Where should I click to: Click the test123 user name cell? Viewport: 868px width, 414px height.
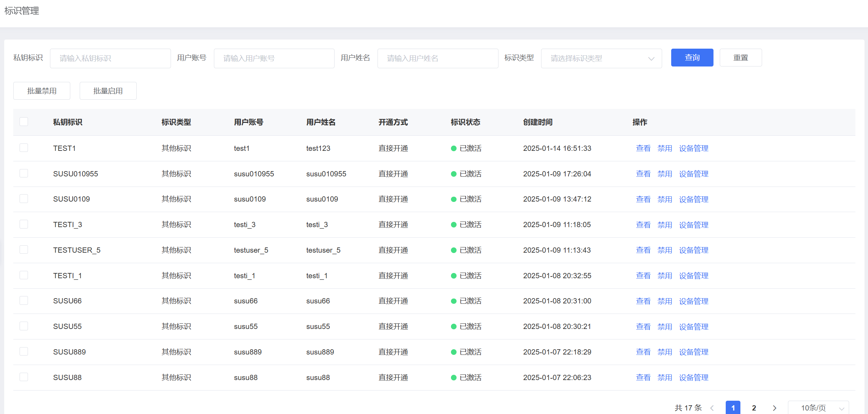pyautogui.click(x=318, y=148)
